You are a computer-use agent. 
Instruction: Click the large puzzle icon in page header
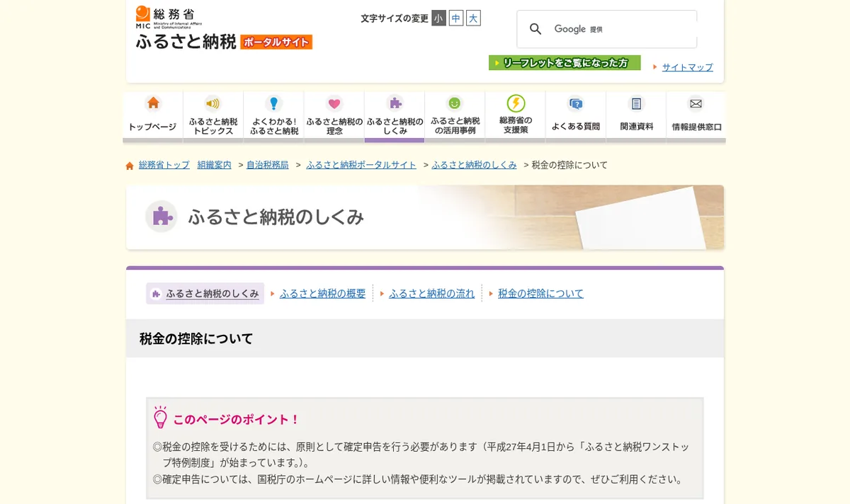click(x=161, y=217)
